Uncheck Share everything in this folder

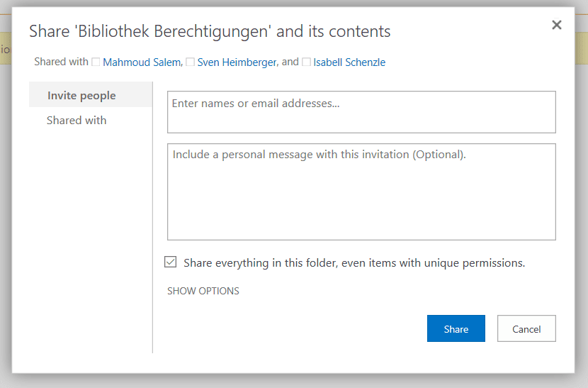[170, 262]
